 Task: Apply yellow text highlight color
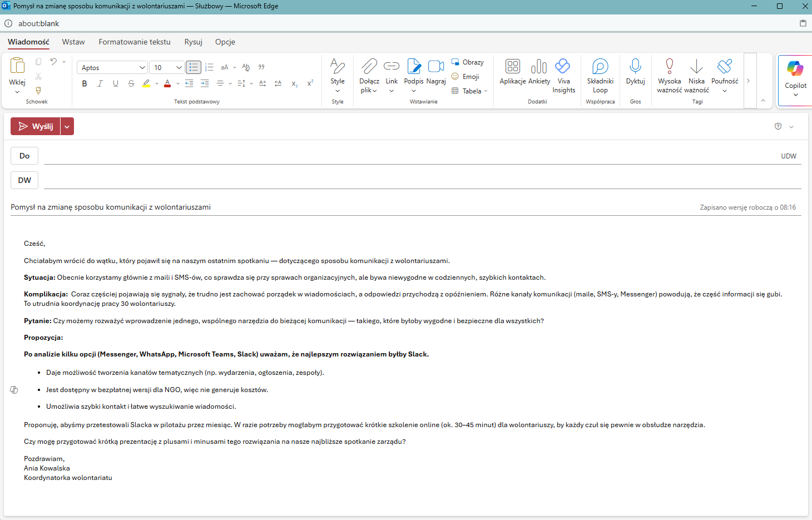(x=146, y=83)
